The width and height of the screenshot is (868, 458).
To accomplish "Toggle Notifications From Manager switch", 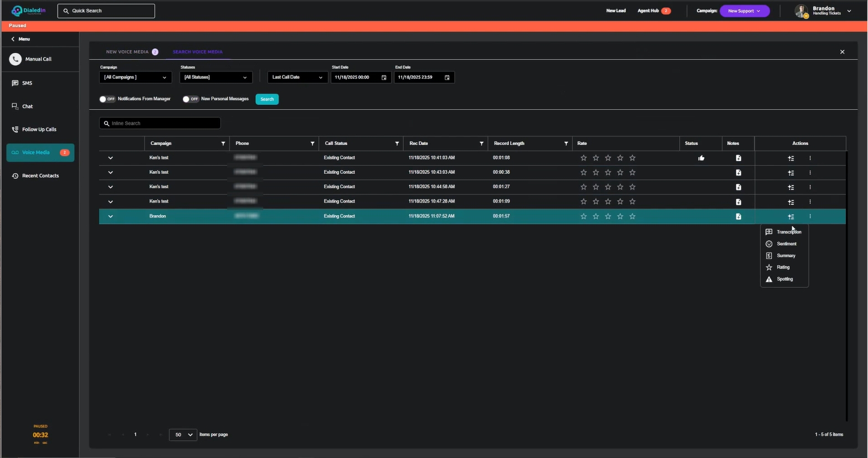I will pyautogui.click(x=107, y=99).
